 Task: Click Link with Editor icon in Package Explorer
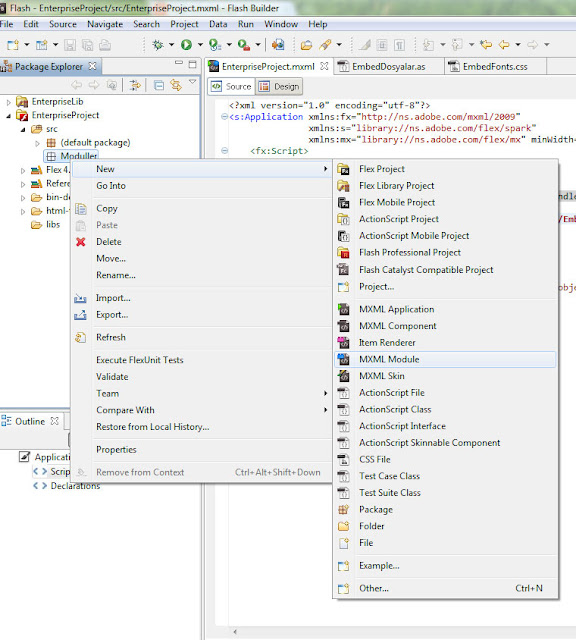[x=176, y=85]
